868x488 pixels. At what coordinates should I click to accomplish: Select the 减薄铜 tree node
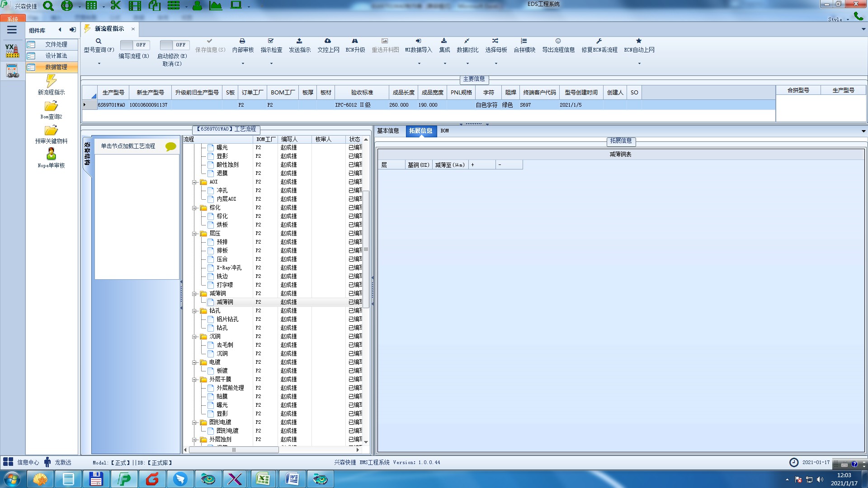pyautogui.click(x=225, y=302)
